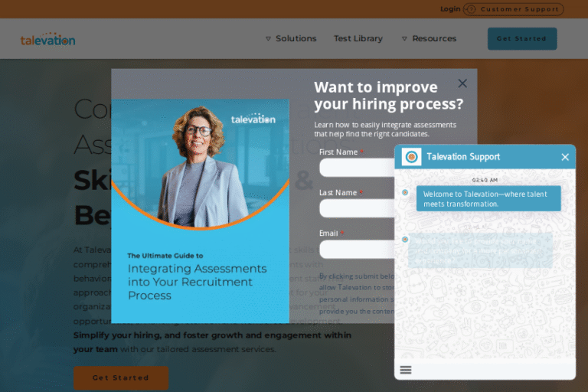
Task: Click the Customer Support question mark icon
Action: point(472,9)
